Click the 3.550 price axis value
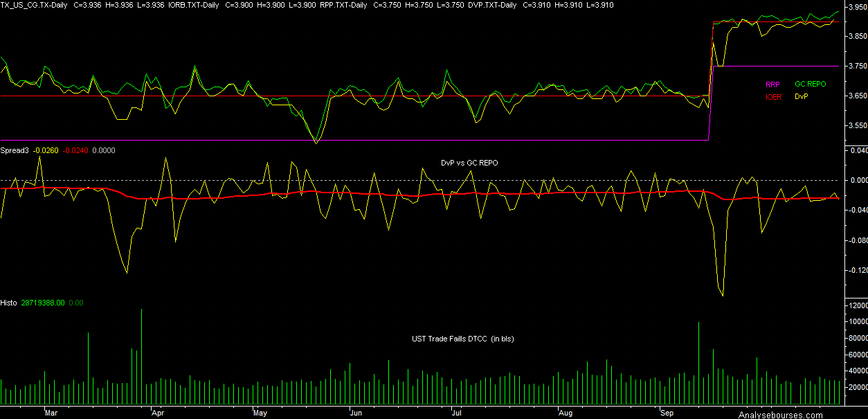Viewport: 868px width, 419px height. point(858,126)
